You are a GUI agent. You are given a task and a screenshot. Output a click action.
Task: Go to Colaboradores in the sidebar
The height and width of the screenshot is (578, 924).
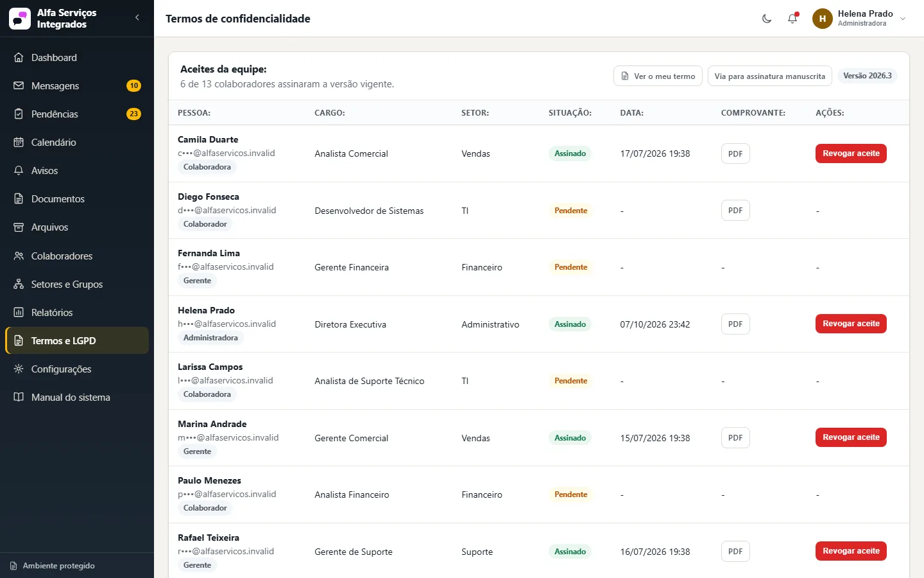pos(77,256)
